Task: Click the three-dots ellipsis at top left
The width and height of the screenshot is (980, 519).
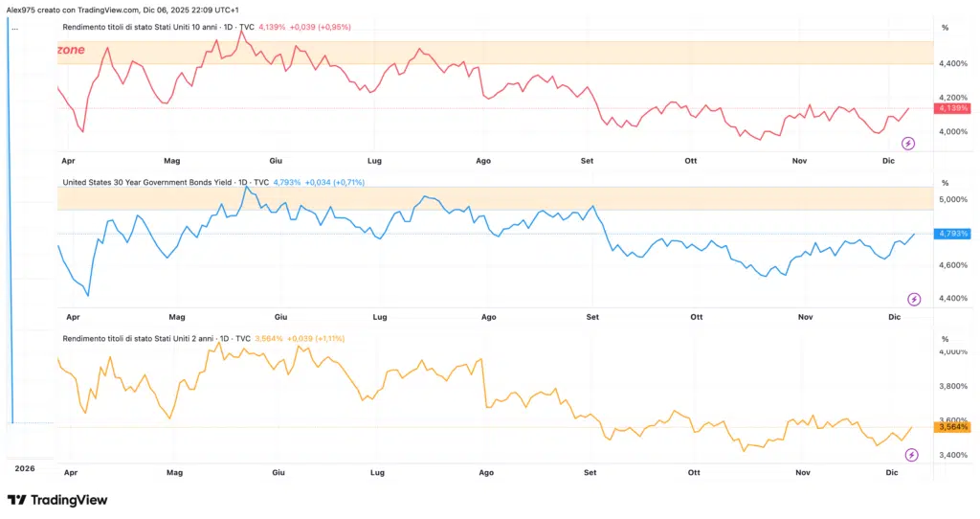Action: [14, 29]
